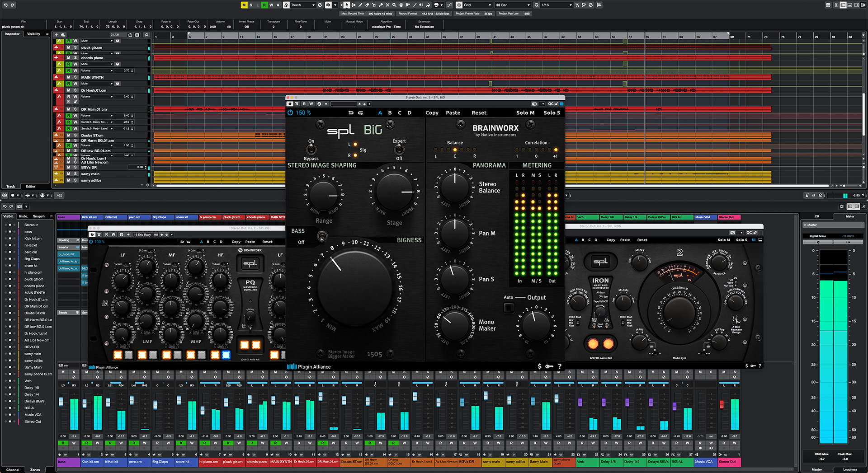
Task: Solo the chords piano track
Action: [x=75, y=58]
